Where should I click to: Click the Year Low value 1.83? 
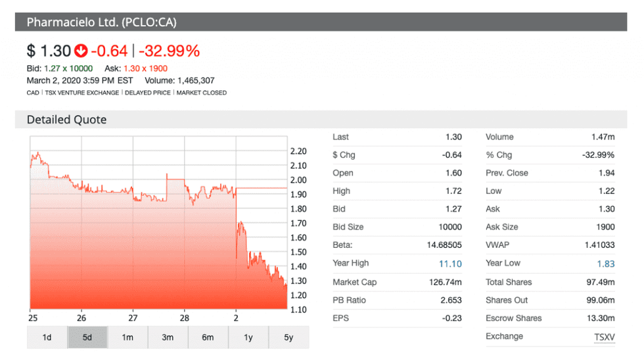tap(606, 263)
